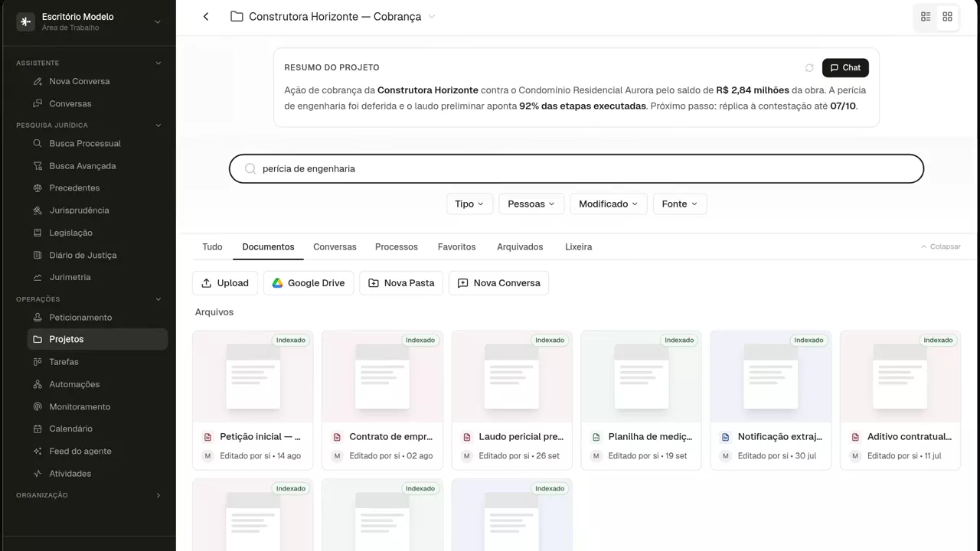Connect files via Google Drive button

[309, 283]
